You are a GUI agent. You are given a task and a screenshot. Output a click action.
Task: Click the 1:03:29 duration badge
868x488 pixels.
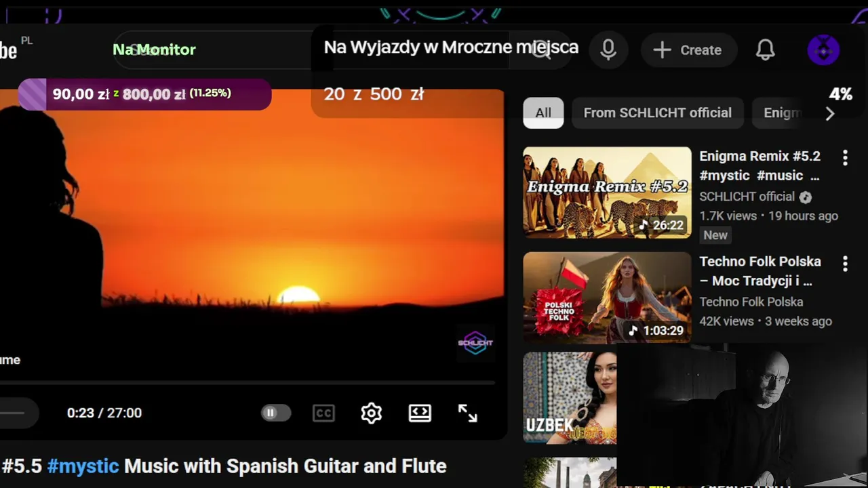coord(656,331)
